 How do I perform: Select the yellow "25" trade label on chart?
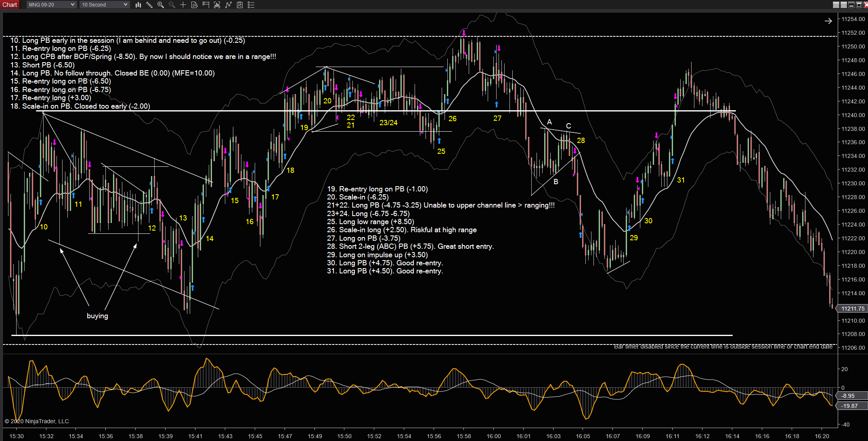(441, 151)
